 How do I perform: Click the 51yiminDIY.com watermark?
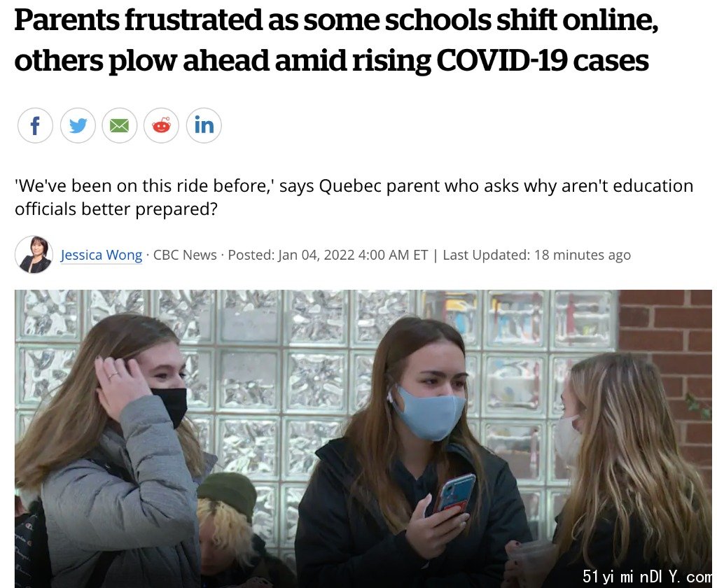646,576
